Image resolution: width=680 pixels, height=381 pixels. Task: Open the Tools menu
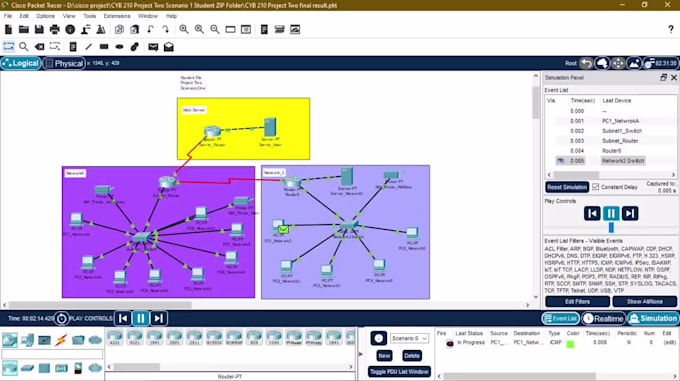pos(89,16)
